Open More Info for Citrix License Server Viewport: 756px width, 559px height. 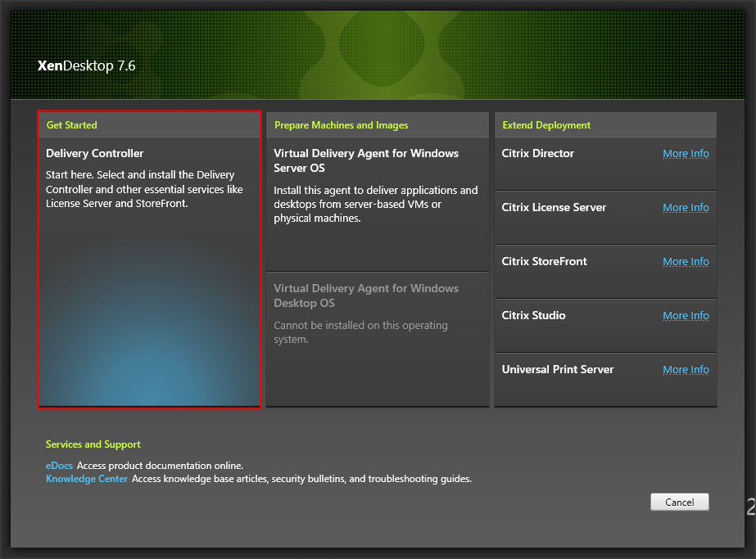(686, 208)
